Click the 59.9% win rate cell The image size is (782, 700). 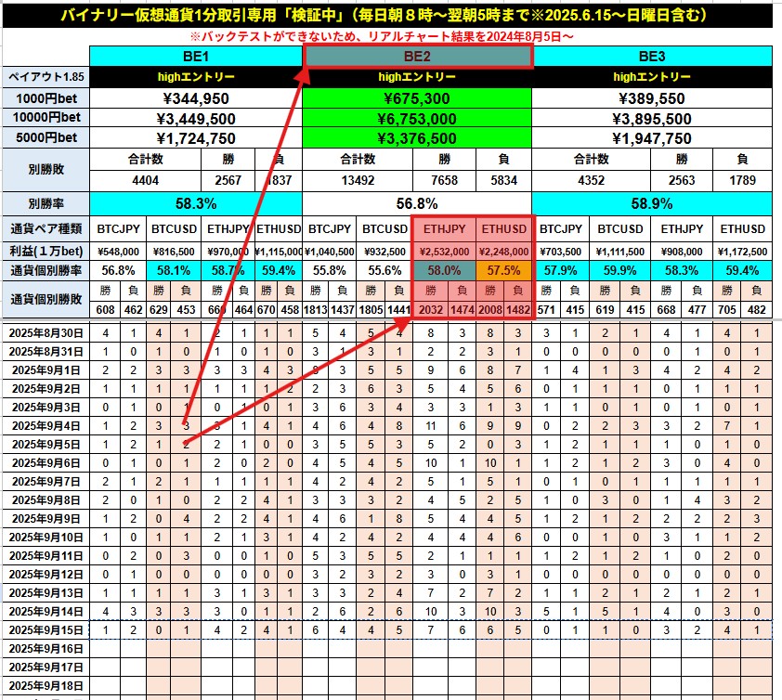[619, 271]
